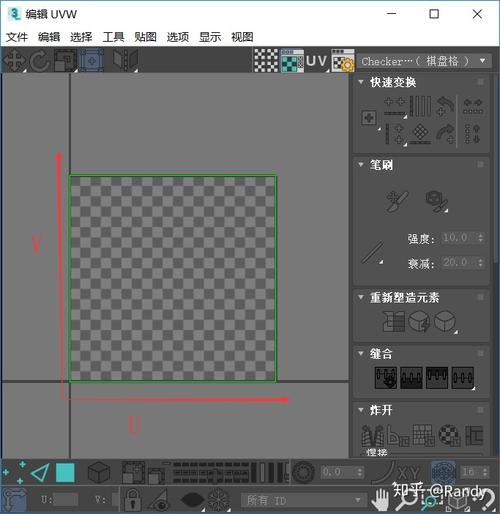Toggle Vertex sub-object selection mode
This screenshot has height=514, width=500.
coord(13,472)
